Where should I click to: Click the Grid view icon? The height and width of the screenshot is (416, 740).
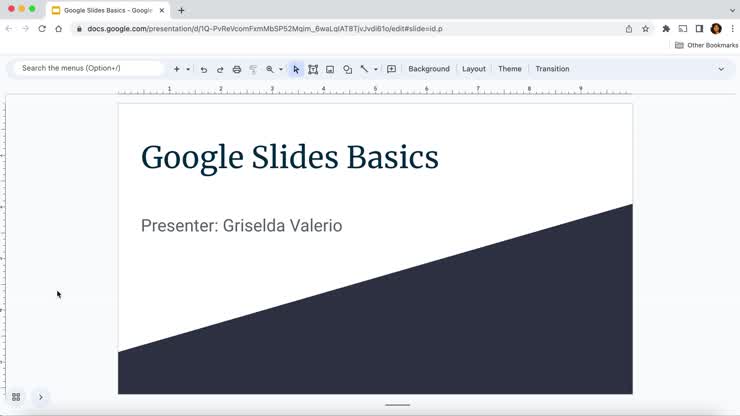coord(16,397)
